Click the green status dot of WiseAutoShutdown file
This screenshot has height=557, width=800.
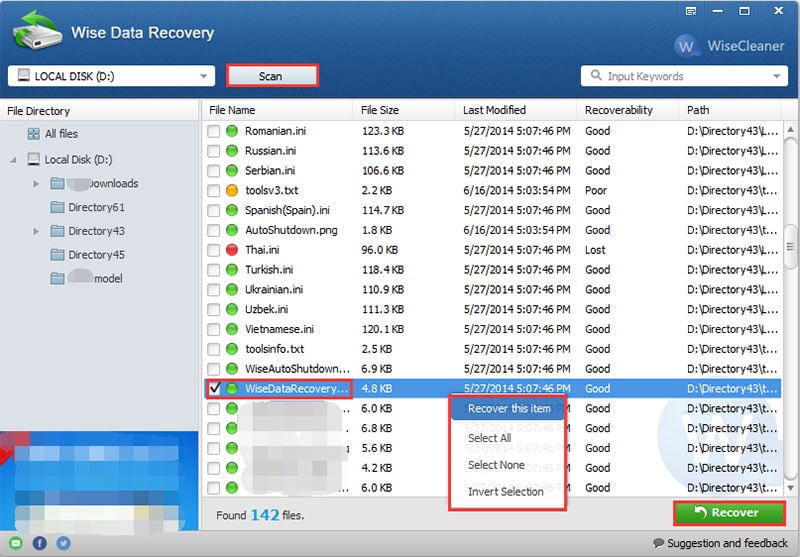tap(232, 369)
